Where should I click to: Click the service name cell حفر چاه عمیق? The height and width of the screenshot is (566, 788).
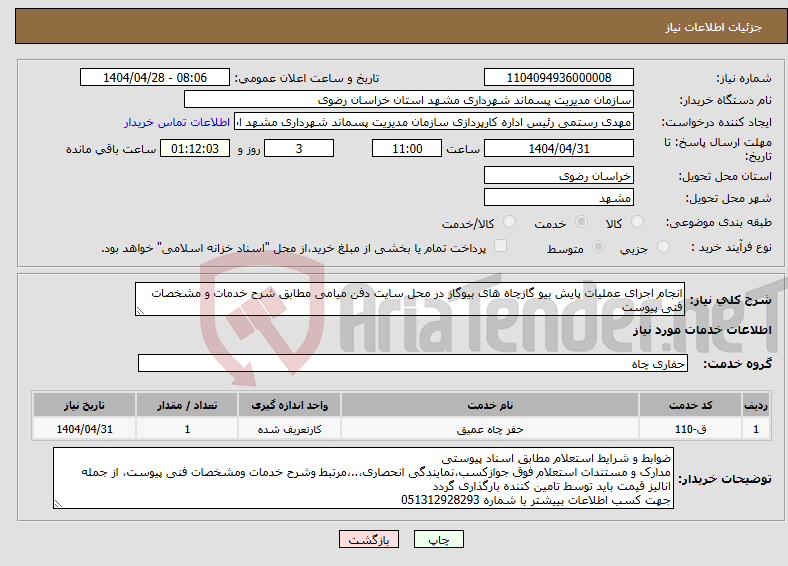490,429
